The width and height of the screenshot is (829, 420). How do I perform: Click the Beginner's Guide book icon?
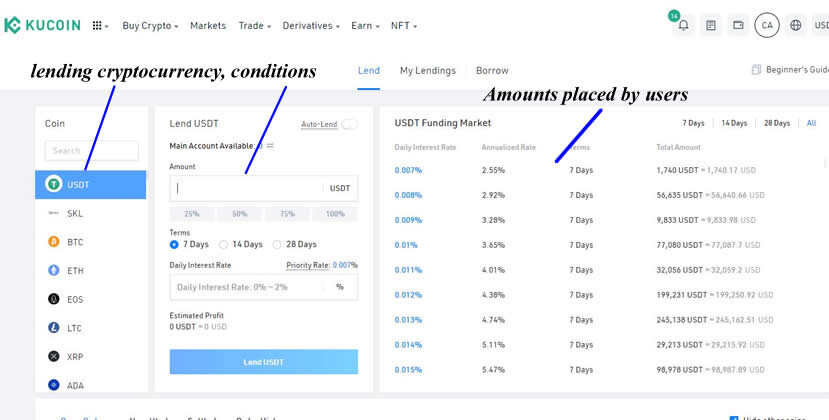point(757,70)
